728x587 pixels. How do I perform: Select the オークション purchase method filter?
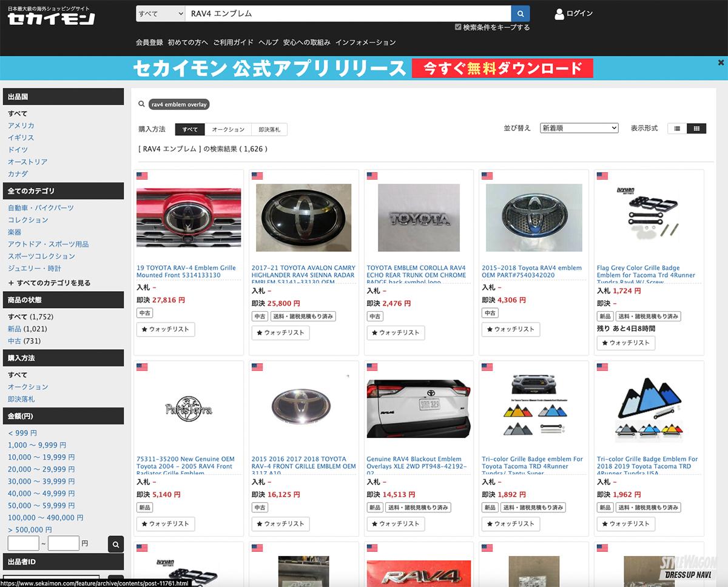coord(228,130)
